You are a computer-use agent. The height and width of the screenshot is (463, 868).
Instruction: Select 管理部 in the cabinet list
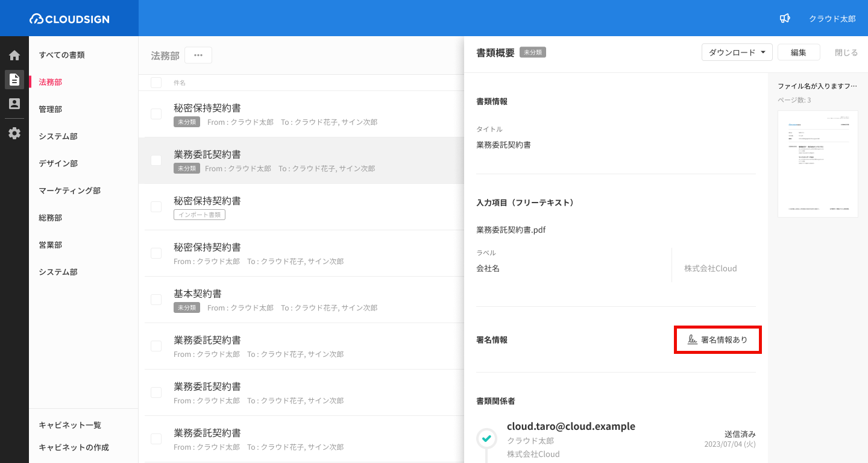click(51, 109)
